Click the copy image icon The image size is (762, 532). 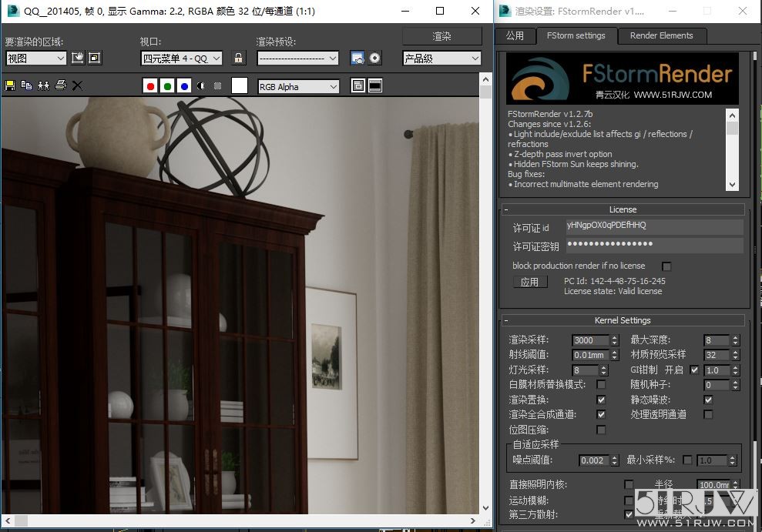click(27, 86)
